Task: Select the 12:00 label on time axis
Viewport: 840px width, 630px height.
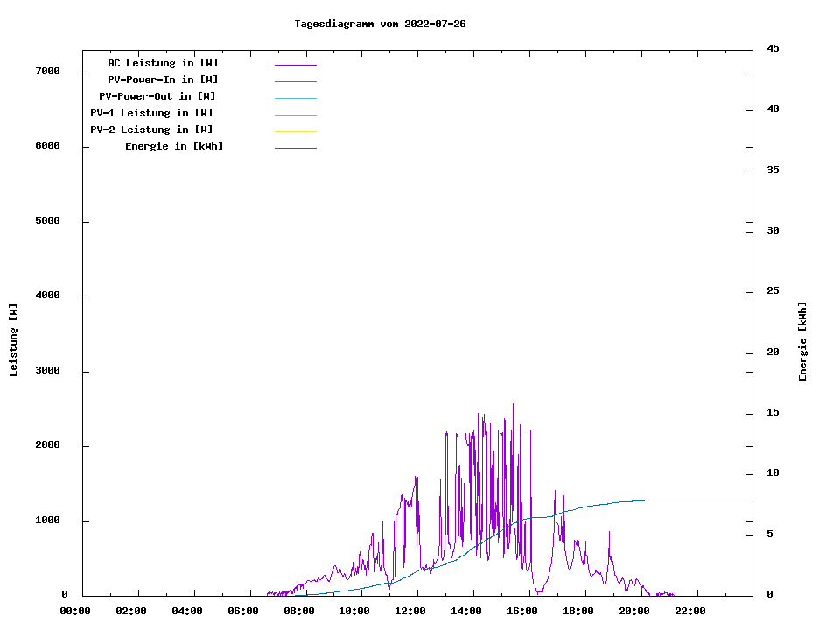Action: click(x=410, y=611)
